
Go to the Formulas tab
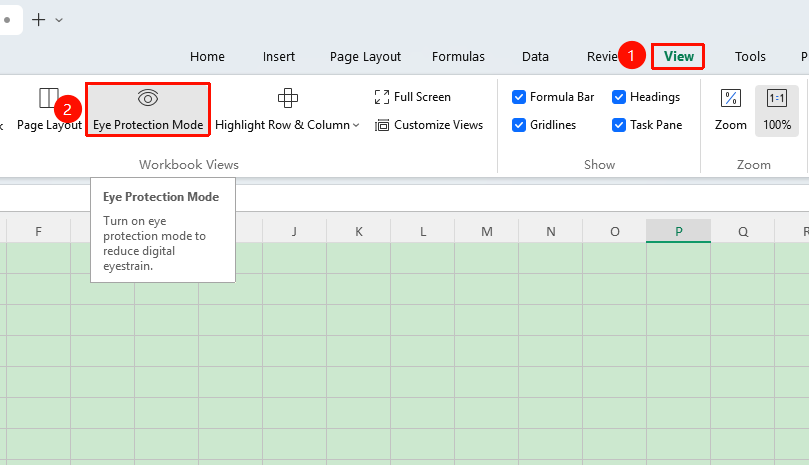(458, 56)
